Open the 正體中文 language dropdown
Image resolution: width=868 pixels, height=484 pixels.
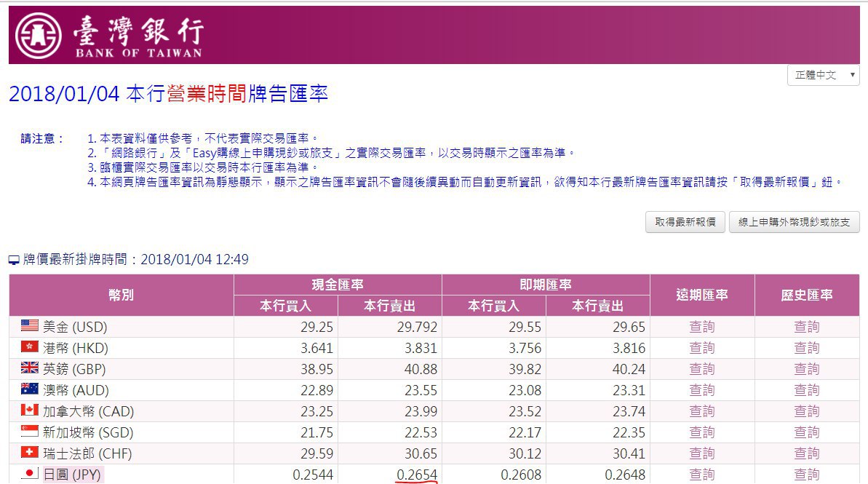point(823,75)
